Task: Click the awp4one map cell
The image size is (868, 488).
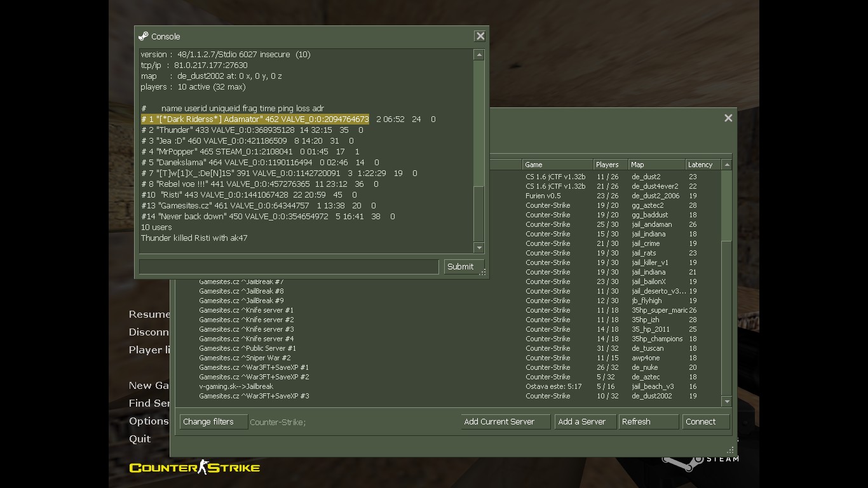Action: coord(646,358)
